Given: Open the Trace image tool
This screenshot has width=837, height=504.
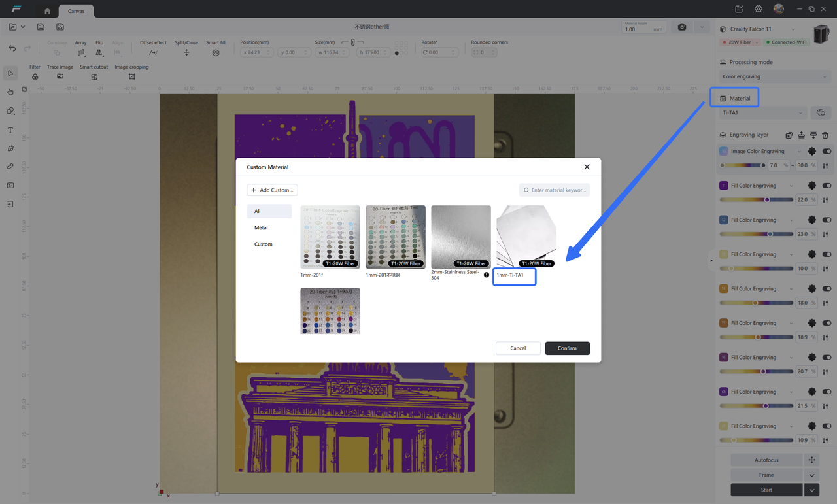Looking at the screenshot, I should (60, 76).
